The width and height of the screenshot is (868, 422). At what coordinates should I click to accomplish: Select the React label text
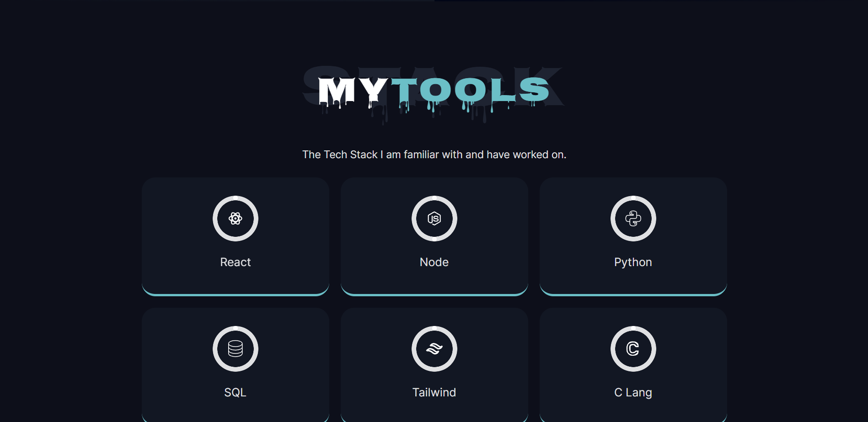[x=236, y=262]
